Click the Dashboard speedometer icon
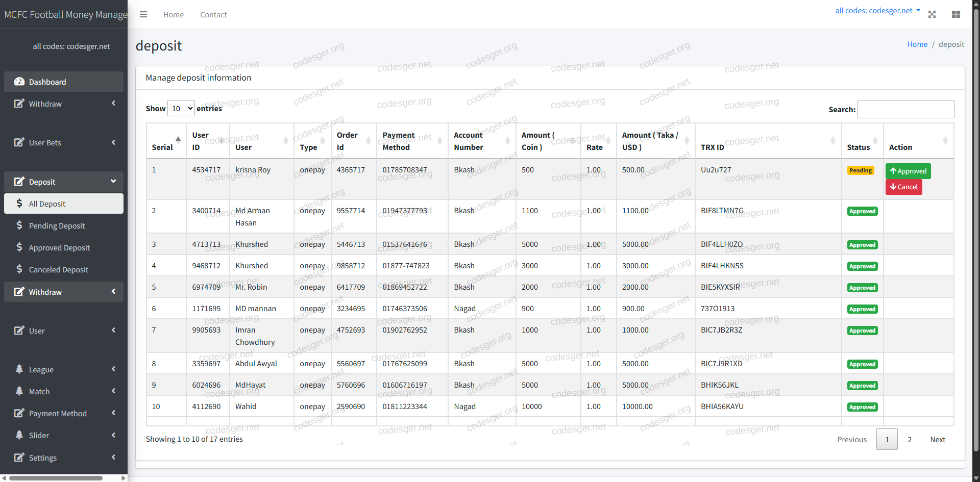 19,82
